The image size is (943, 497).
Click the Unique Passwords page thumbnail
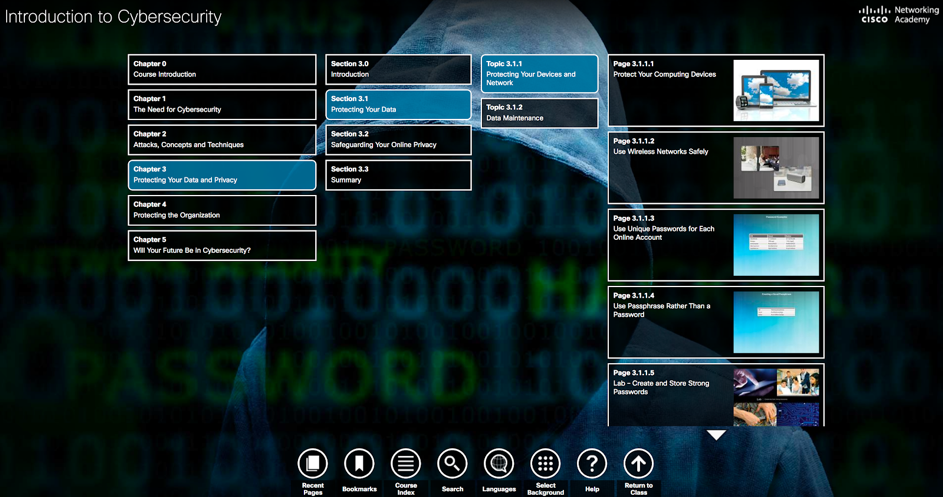click(x=776, y=244)
